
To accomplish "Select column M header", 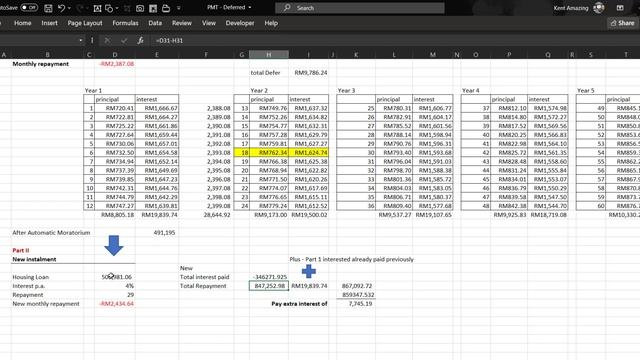I will pos(433,54).
